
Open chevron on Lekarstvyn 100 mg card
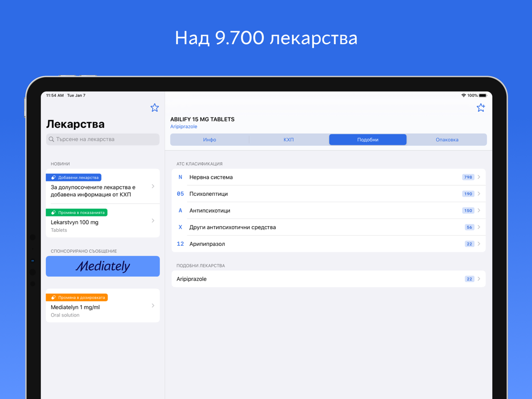click(x=153, y=221)
